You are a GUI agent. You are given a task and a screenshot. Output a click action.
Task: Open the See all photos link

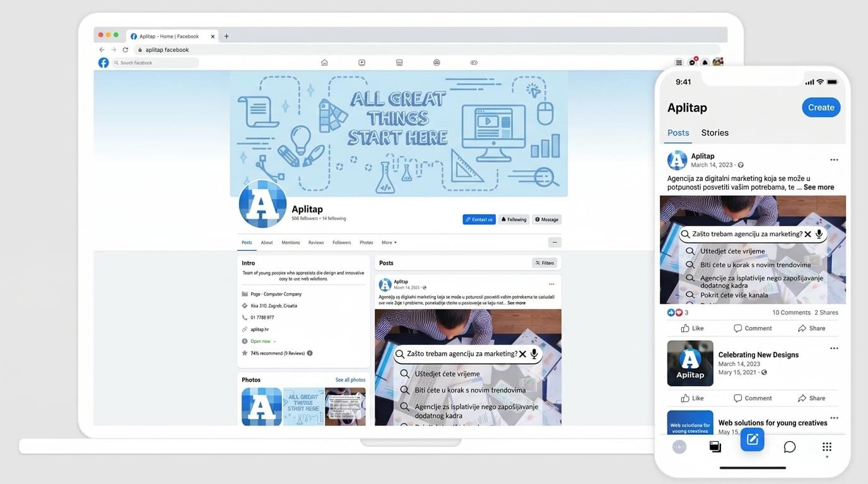(350, 380)
